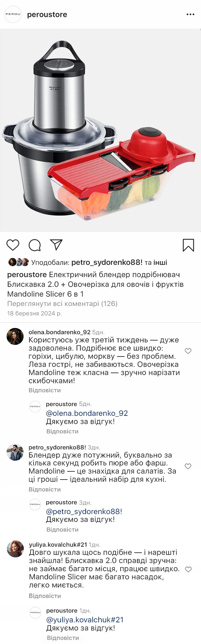Like yuliya.kovalchuk#21's comment
201x644 pixels.
[188, 569]
